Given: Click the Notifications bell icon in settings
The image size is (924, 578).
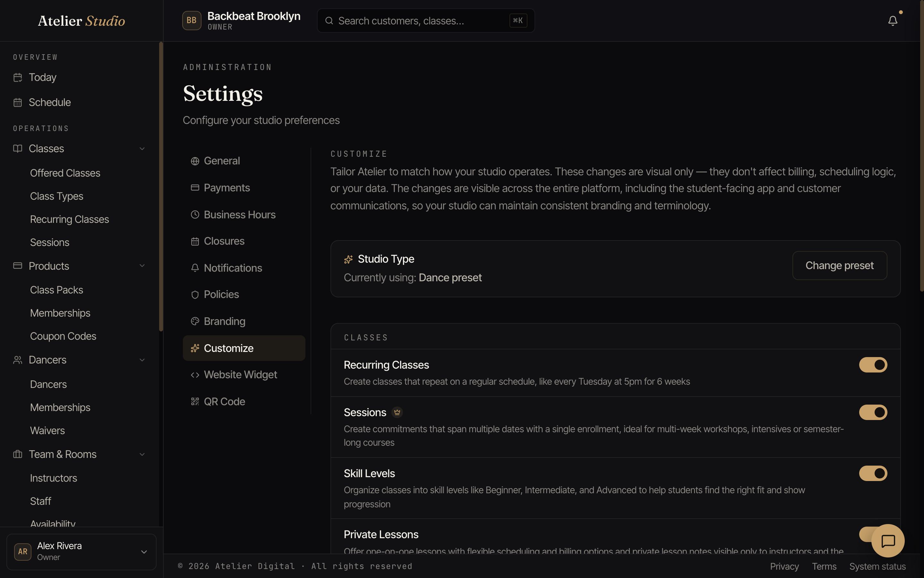Looking at the screenshot, I should pyautogui.click(x=195, y=268).
